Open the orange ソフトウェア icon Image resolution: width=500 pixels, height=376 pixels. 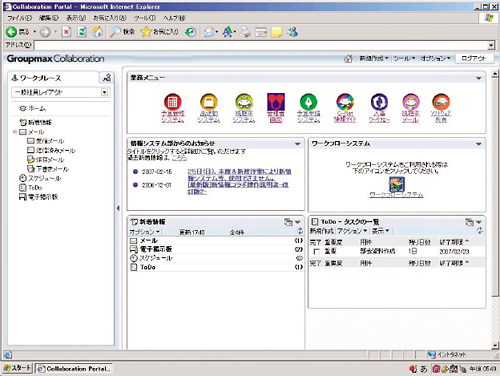pos(441,102)
